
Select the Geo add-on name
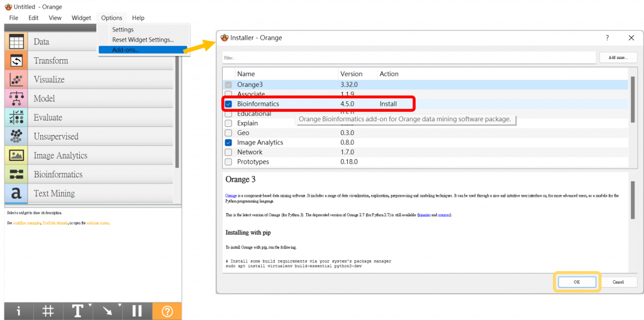pos(243,133)
